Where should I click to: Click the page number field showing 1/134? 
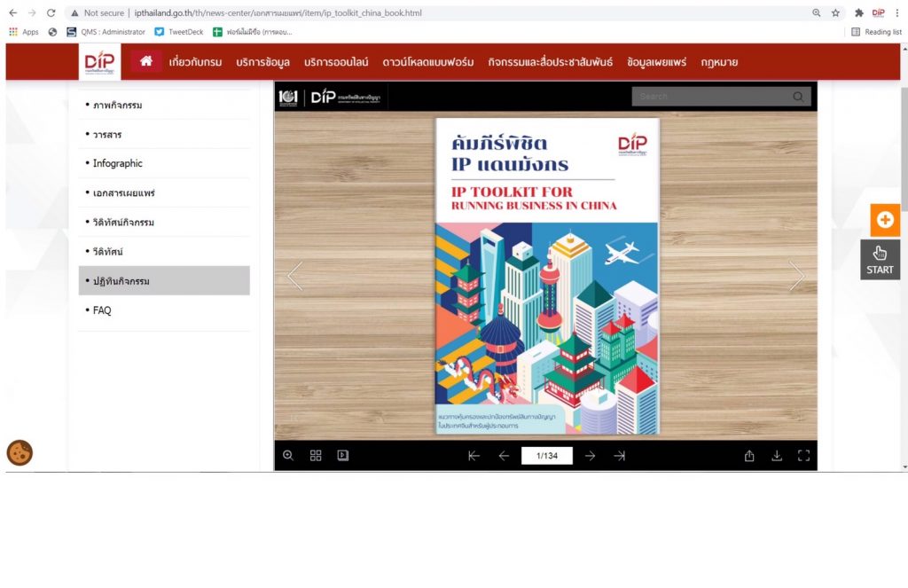[x=546, y=456]
